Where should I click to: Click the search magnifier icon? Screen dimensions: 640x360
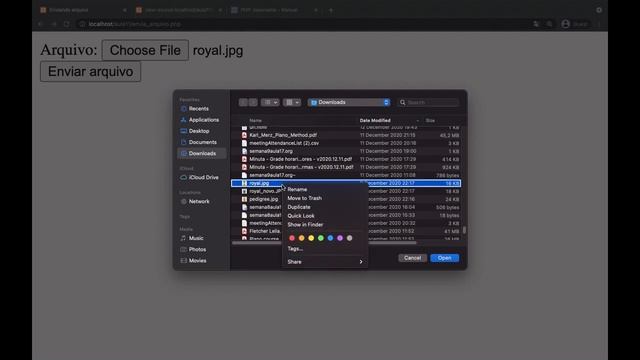pyautogui.click(x=402, y=102)
